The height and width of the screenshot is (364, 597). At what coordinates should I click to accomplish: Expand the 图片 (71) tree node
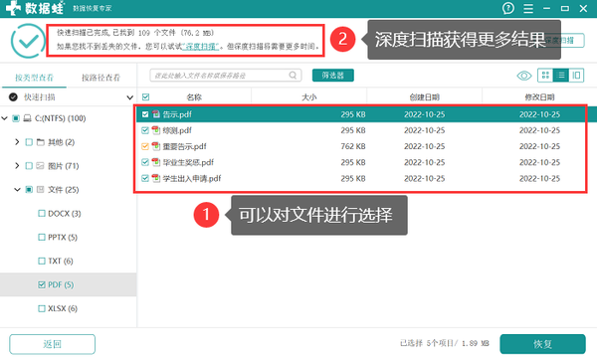[17, 166]
